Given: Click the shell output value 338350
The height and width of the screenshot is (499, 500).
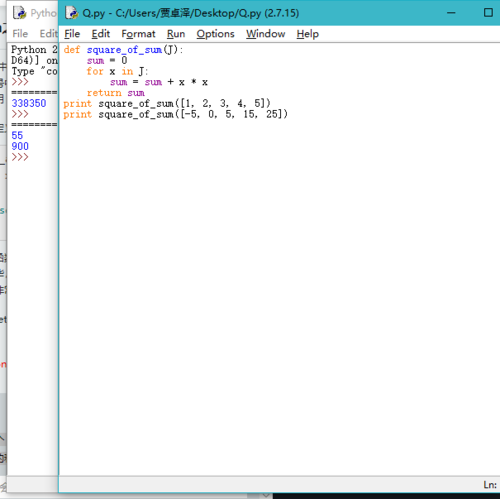Looking at the screenshot, I should tap(29, 103).
